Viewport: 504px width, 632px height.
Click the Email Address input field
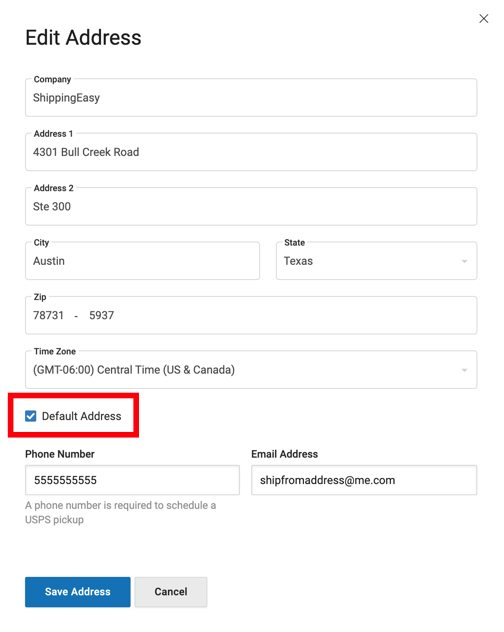coord(364,480)
